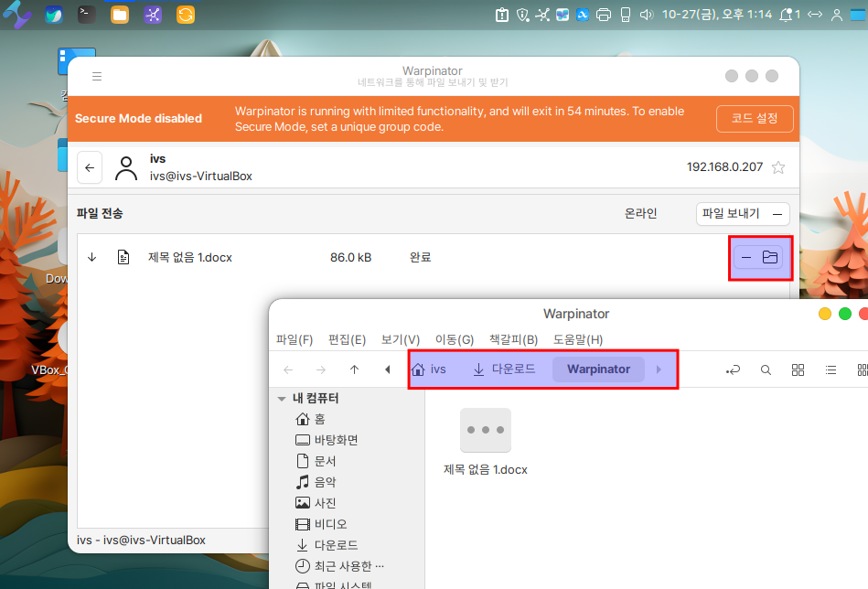Viewport: 868px width, 589px height.
Task: Open system volume speaker icon
Action: tap(646, 15)
